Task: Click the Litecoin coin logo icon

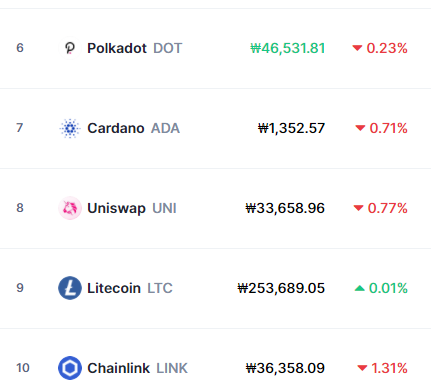Action: pyautogui.click(x=70, y=288)
